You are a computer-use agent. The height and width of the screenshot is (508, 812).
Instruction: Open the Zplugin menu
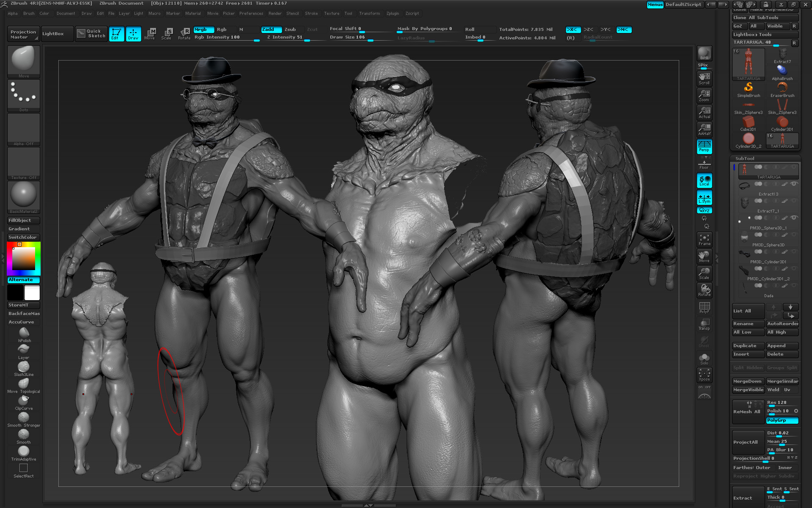tap(392, 14)
